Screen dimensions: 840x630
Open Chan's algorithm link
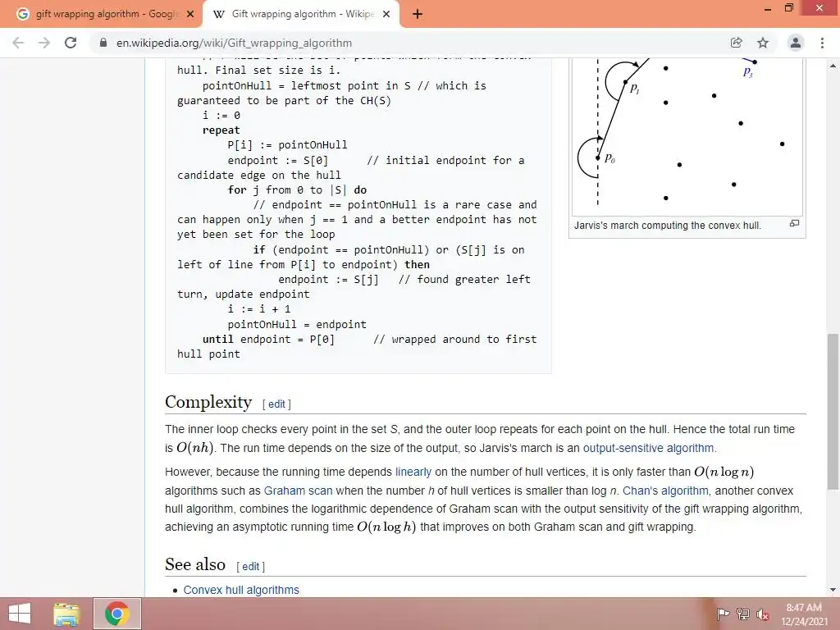pyautogui.click(x=665, y=491)
